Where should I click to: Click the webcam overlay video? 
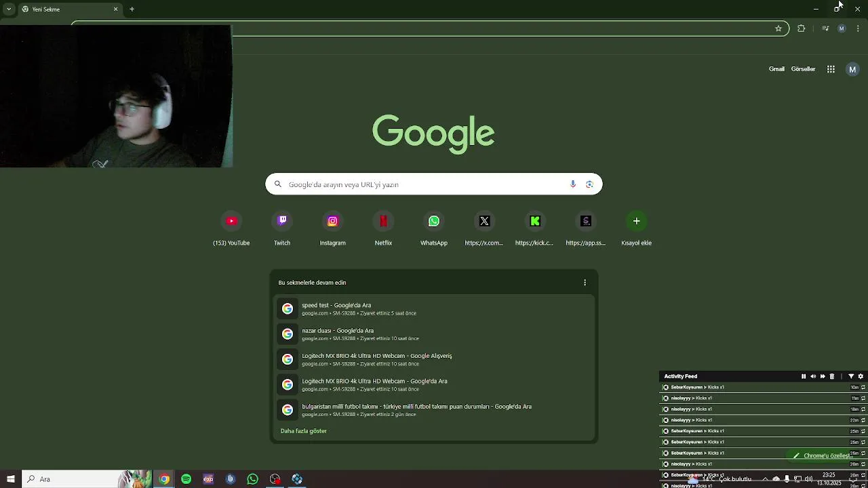116,96
